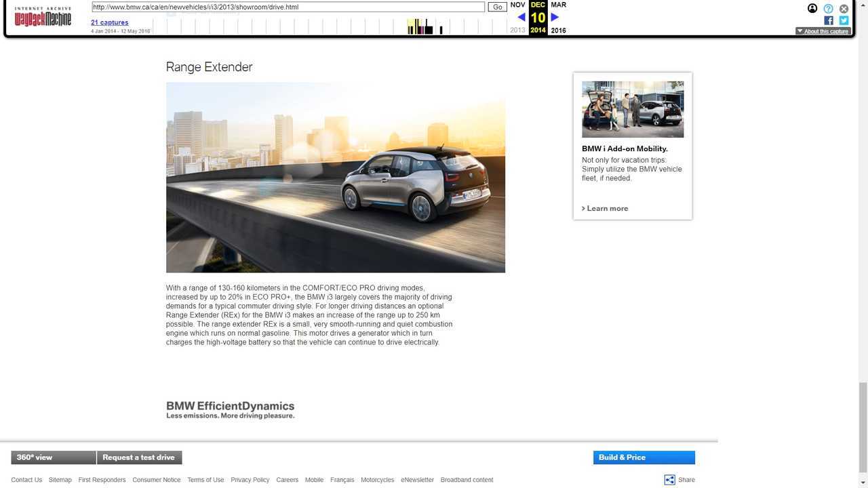Click BMW EfficientDynamics logo
Screen dimensions: 868x488
(230, 410)
